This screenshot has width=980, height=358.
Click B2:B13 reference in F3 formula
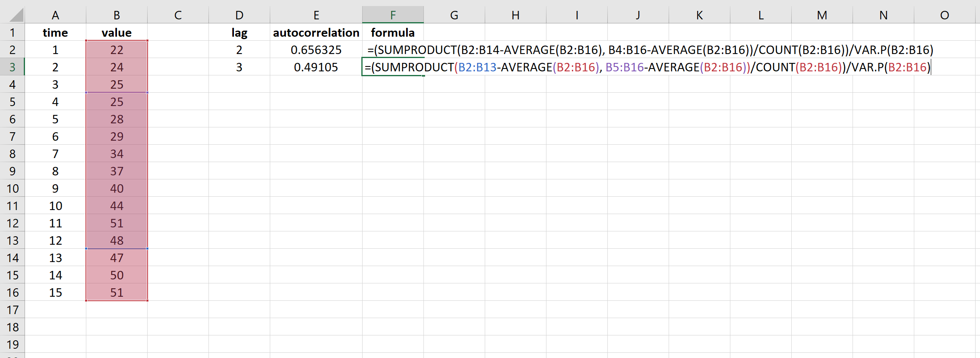pos(477,67)
